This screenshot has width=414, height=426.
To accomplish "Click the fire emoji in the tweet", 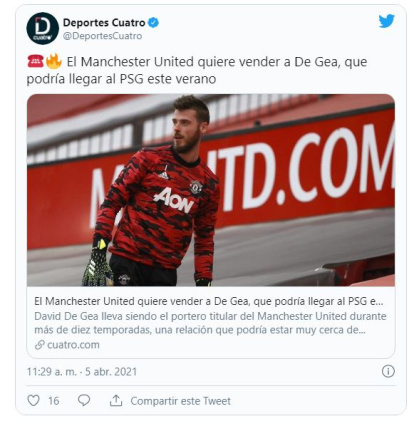I will click(x=54, y=61).
